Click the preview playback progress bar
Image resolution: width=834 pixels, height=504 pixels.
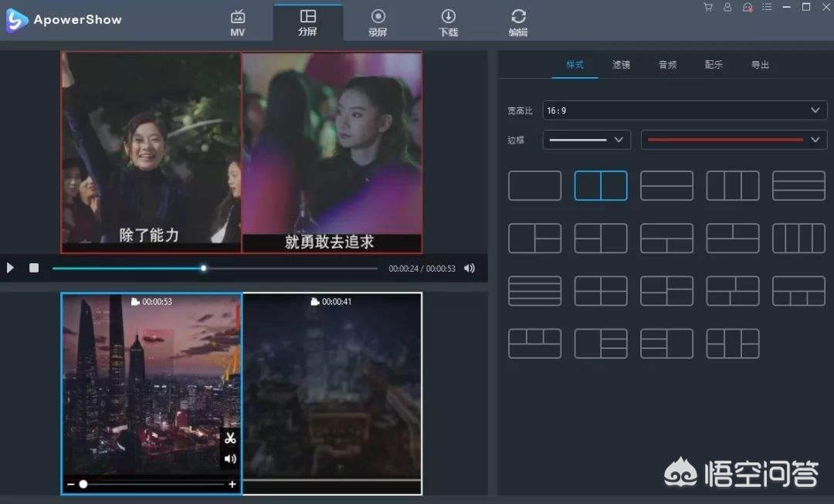pos(215,269)
